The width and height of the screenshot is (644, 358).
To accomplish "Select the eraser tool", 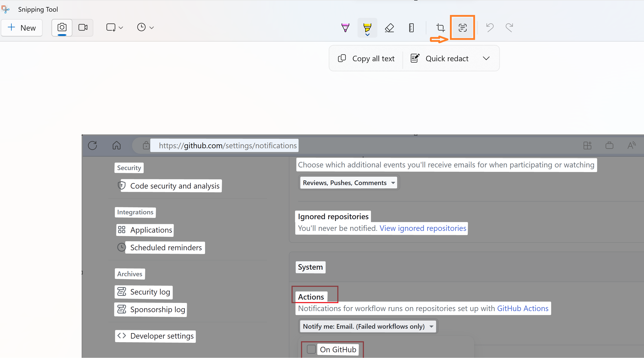I will point(389,28).
